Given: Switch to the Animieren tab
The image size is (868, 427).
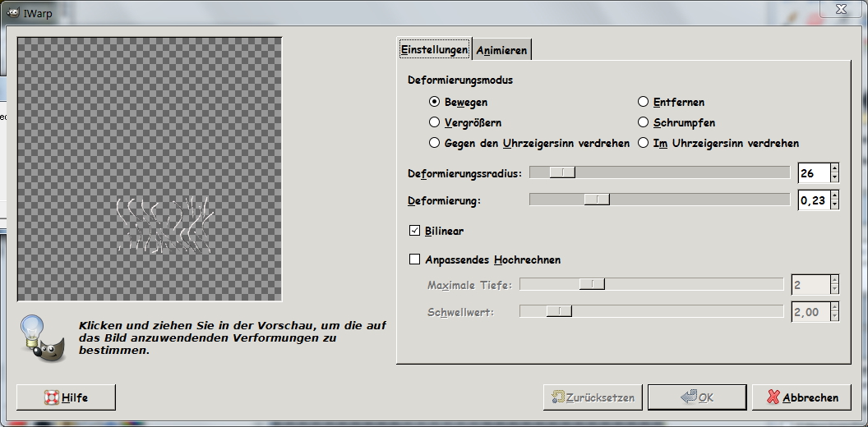Looking at the screenshot, I should click(501, 50).
